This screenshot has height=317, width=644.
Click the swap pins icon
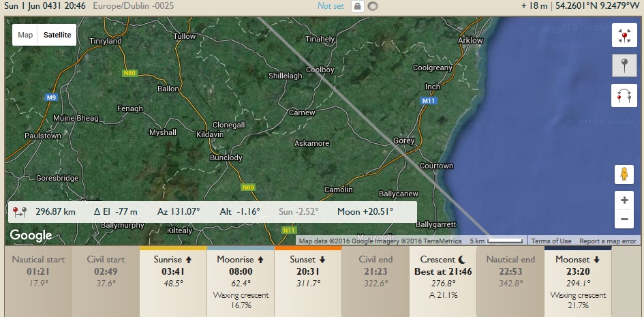pos(624,95)
